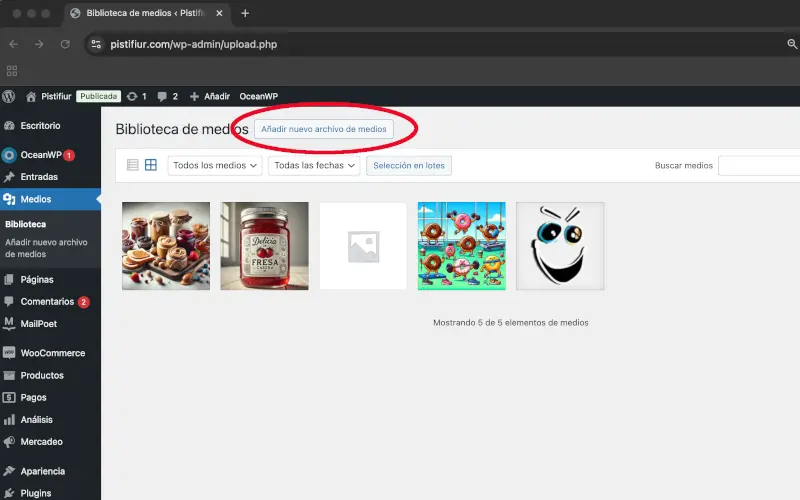Click the Selección en lotes button

[408, 166]
